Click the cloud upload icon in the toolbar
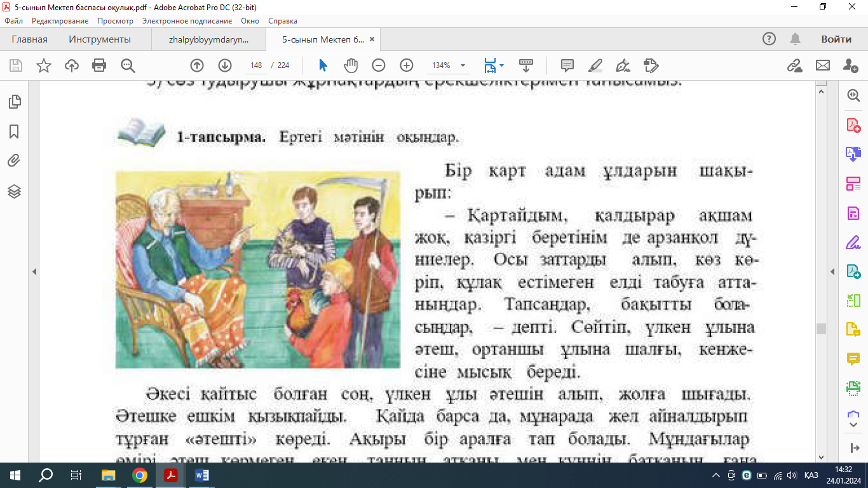 [x=72, y=65]
